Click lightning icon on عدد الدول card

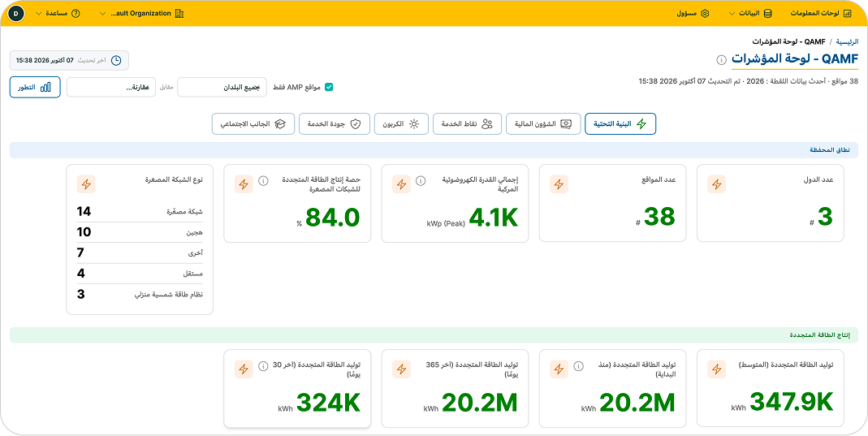click(x=717, y=184)
